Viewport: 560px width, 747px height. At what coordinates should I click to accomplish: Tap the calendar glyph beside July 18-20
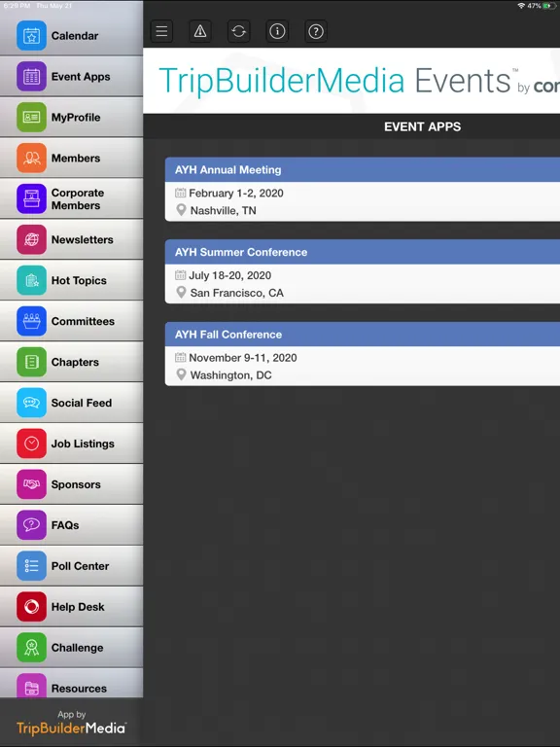[181, 275]
